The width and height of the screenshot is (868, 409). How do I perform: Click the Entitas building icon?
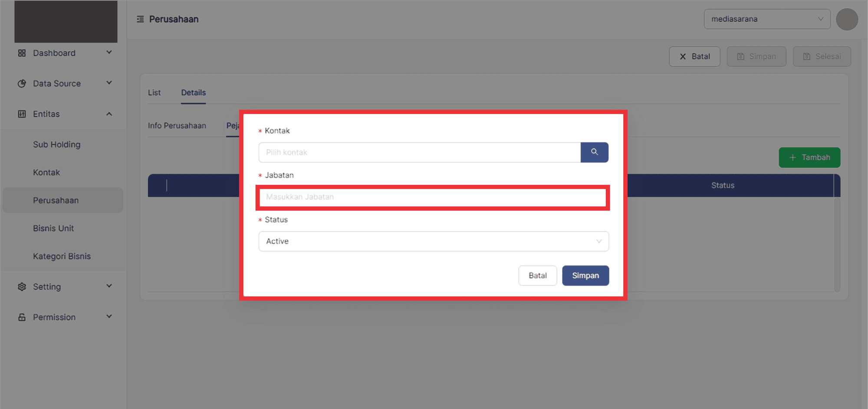coord(22,114)
